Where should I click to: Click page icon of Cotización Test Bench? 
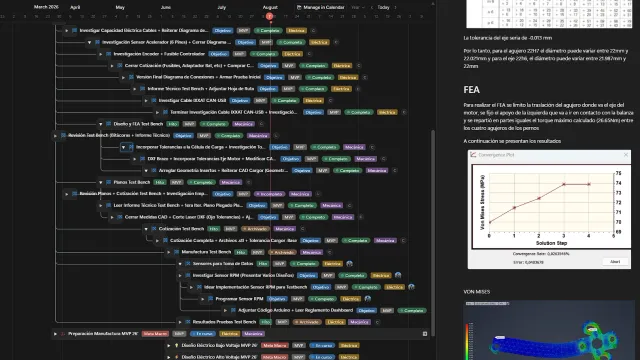pyautogui.click(x=154, y=229)
